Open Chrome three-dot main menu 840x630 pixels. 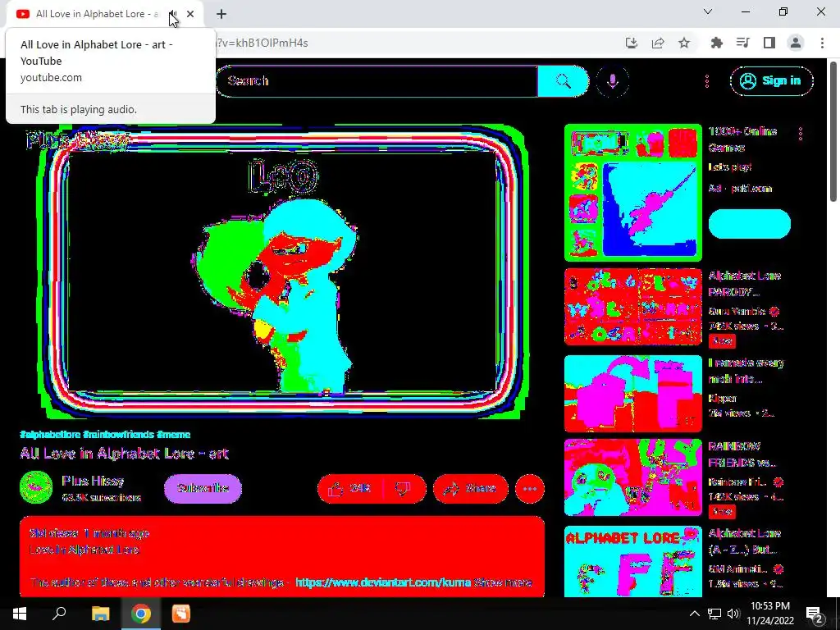822,43
